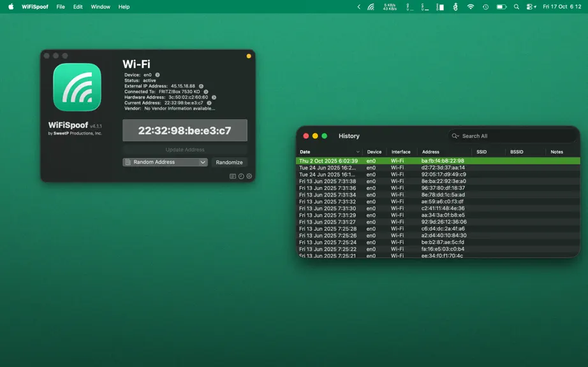The height and width of the screenshot is (367, 588).
Task: Select row with address a2:d4:40:10:84:30
Action: tap(438, 236)
